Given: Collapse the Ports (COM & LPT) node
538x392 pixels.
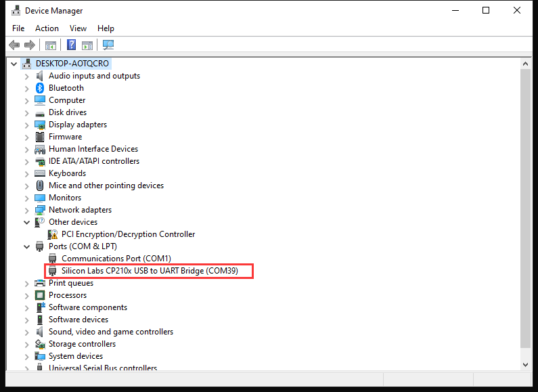Looking at the screenshot, I should [27, 246].
